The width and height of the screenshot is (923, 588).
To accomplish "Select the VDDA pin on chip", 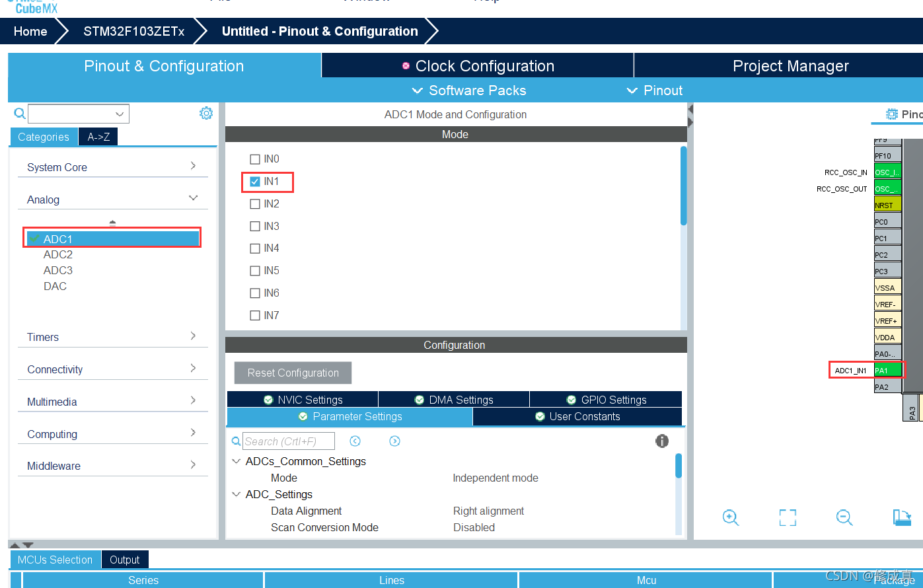I will click(x=887, y=337).
